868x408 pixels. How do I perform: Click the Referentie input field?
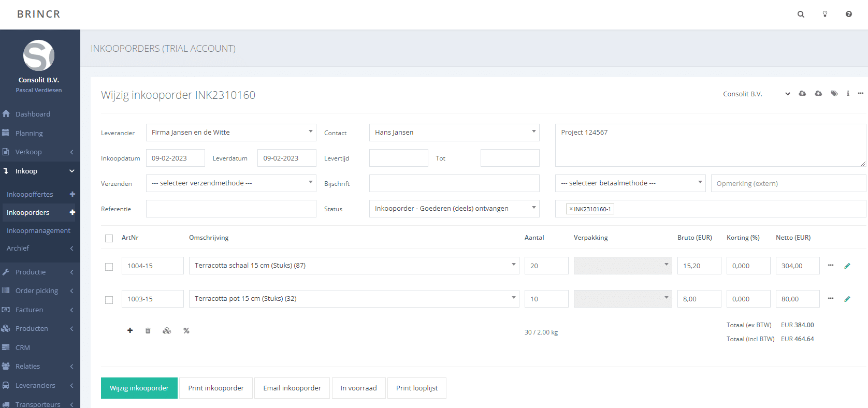(x=231, y=209)
